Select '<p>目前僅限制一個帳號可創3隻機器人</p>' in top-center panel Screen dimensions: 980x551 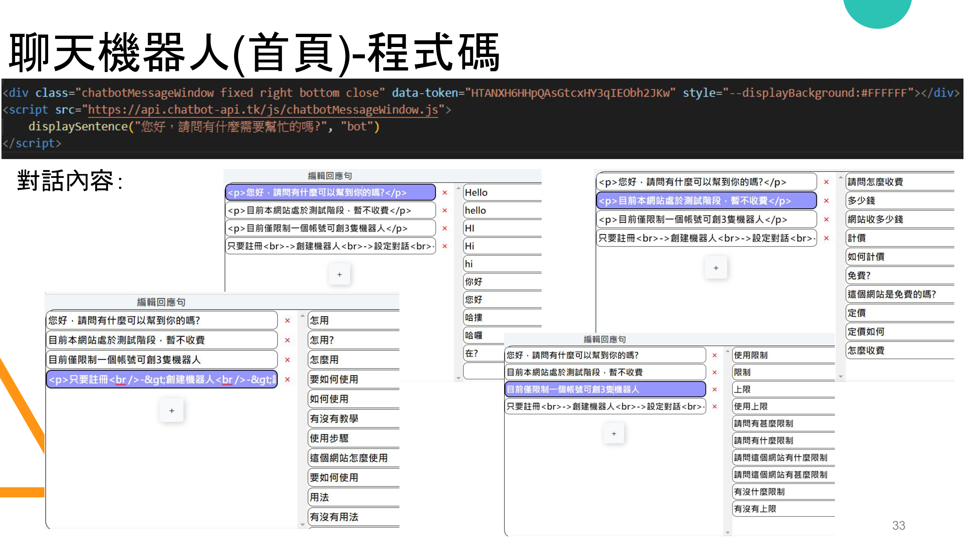point(330,228)
